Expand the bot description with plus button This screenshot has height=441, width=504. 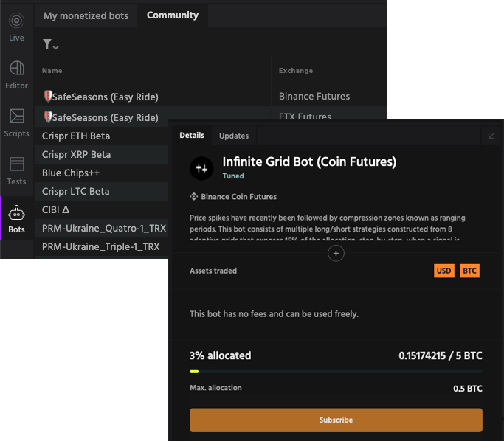click(x=336, y=253)
